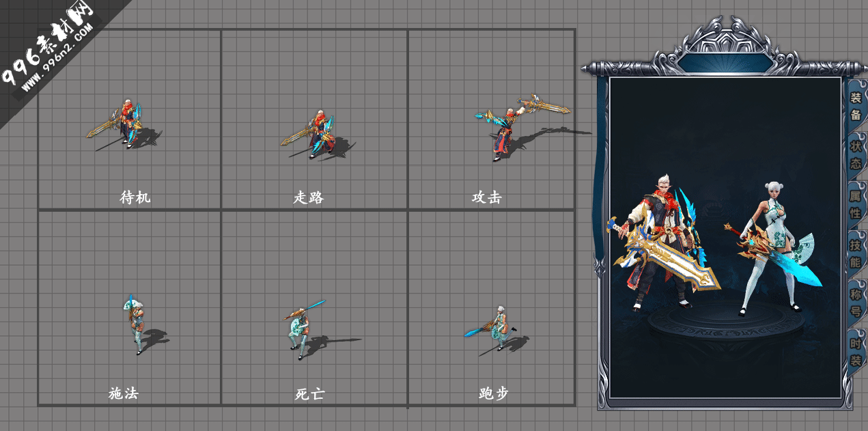Select the 待机 idle character sprite

pos(123,125)
